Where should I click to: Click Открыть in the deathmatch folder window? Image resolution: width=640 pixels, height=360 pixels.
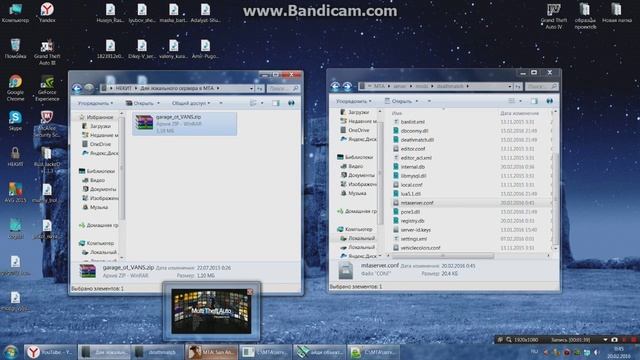401,101
